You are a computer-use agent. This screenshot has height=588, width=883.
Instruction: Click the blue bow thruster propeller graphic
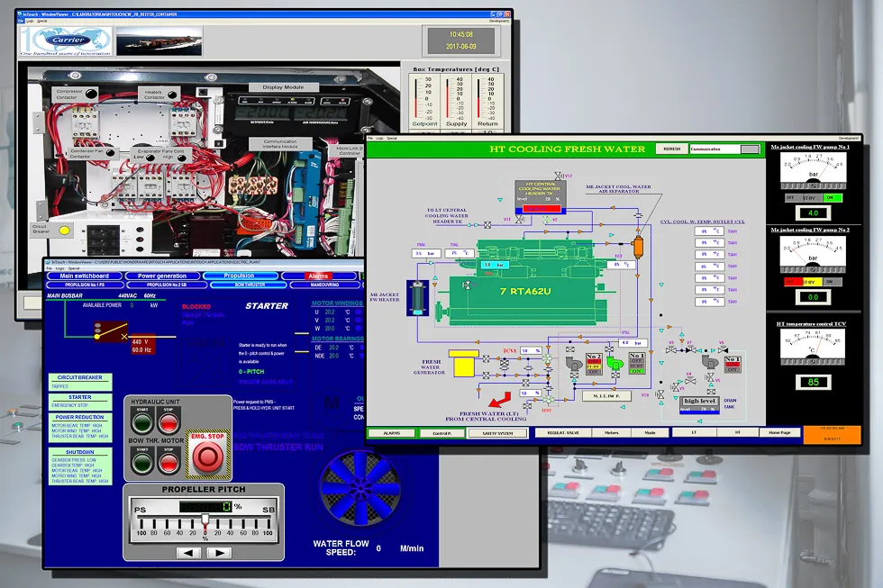(x=360, y=487)
